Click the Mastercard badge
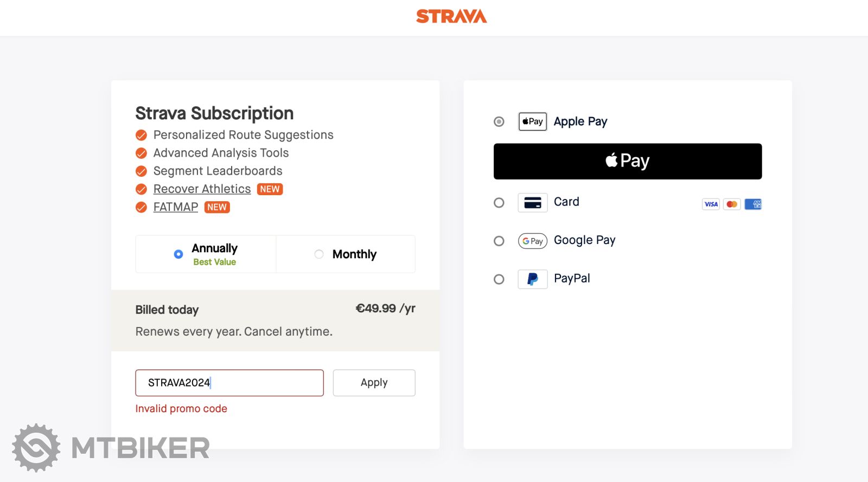 point(732,204)
